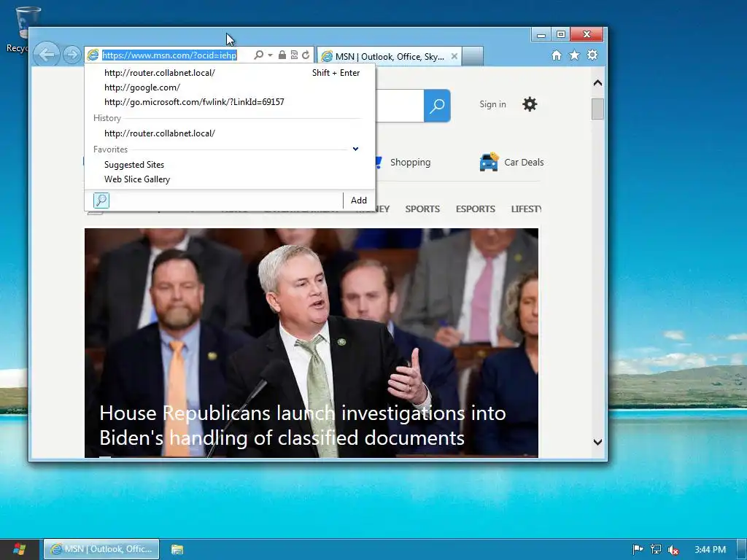Screen dimensions: 747x560
Task: Open Suggested Sites favorite
Action: tap(230, 165)
